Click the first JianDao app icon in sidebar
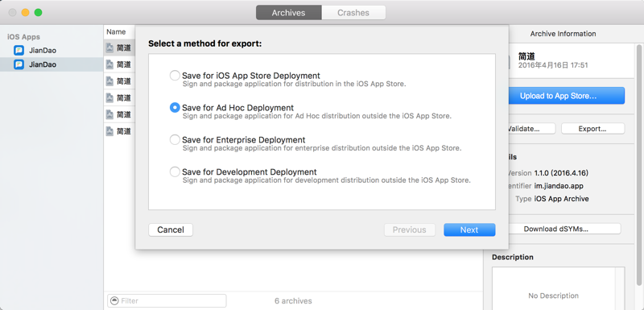The height and width of the screenshot is (310, 644). click(19, 51)
